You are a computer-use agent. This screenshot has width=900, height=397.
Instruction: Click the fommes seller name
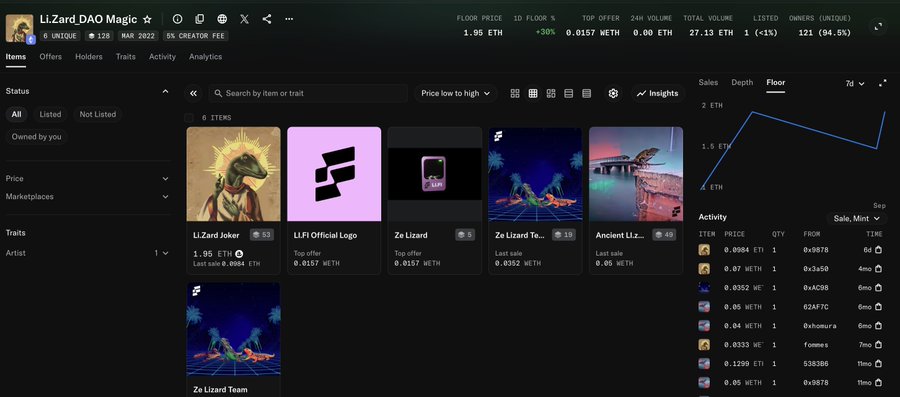tap(816, 345)
